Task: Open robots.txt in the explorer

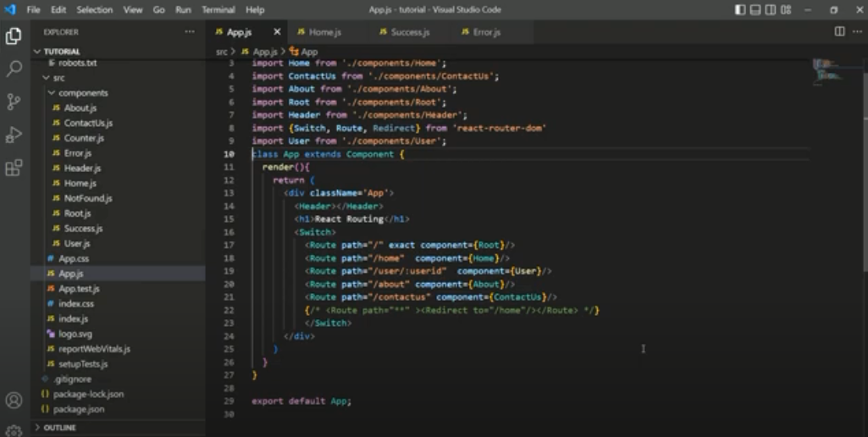Action: point(78,64)
